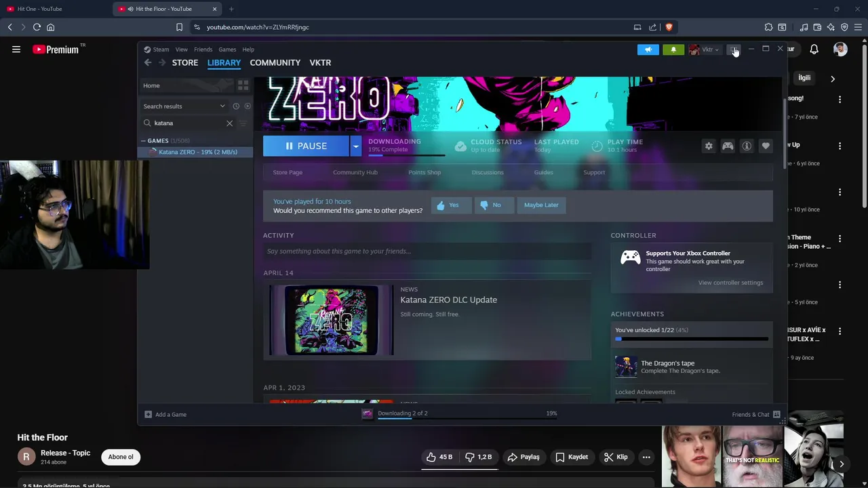868x488 pixels.
Task: Open VKTR profile tab
Action: 320,62
